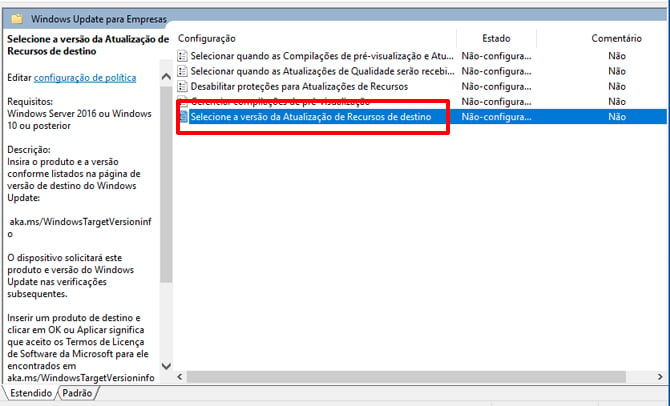Click policy icon beside Selecionar quando as Compilações
The width and height of the screenshot is (670, 406).
pyautogui.click(x=182, y=56)
